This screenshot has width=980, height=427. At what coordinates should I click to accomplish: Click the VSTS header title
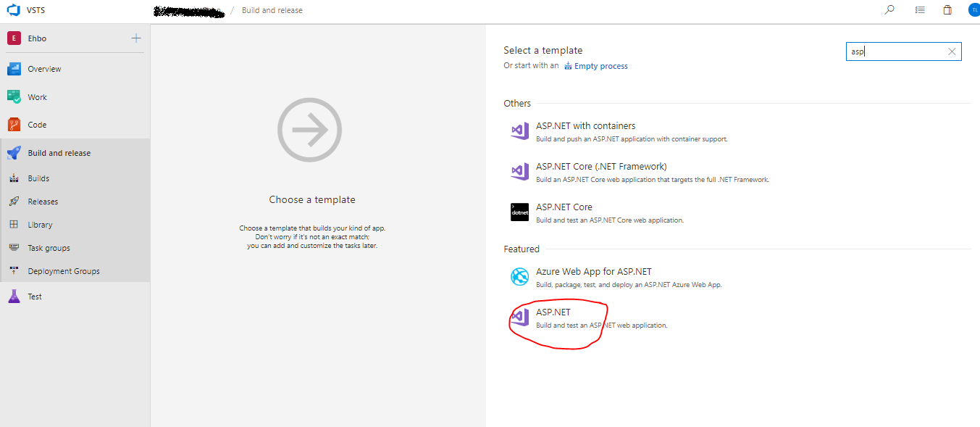click(x=37, y=10)
